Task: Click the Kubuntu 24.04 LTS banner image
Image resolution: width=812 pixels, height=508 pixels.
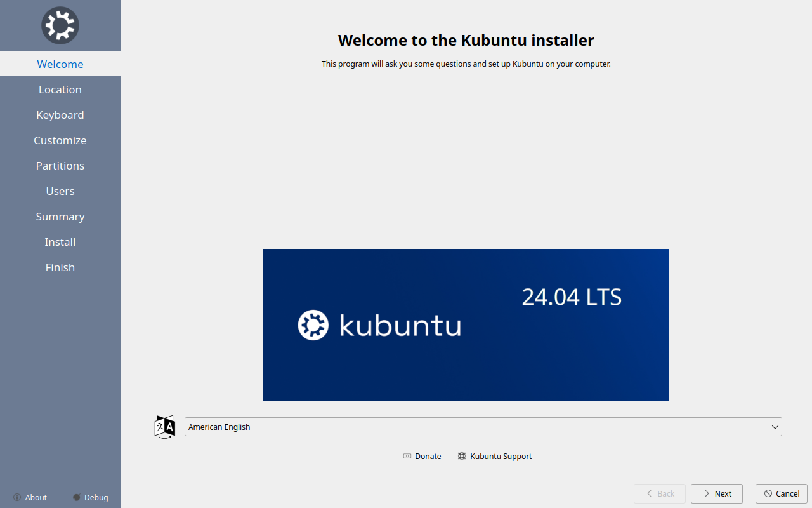Action: [x=466, y=325]
